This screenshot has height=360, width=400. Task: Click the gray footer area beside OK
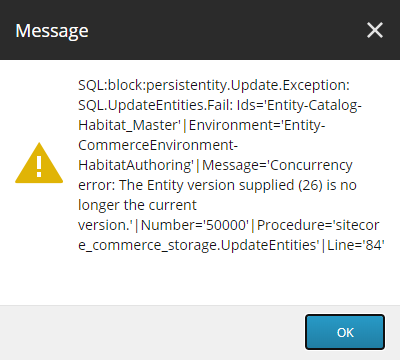(150, 332)
